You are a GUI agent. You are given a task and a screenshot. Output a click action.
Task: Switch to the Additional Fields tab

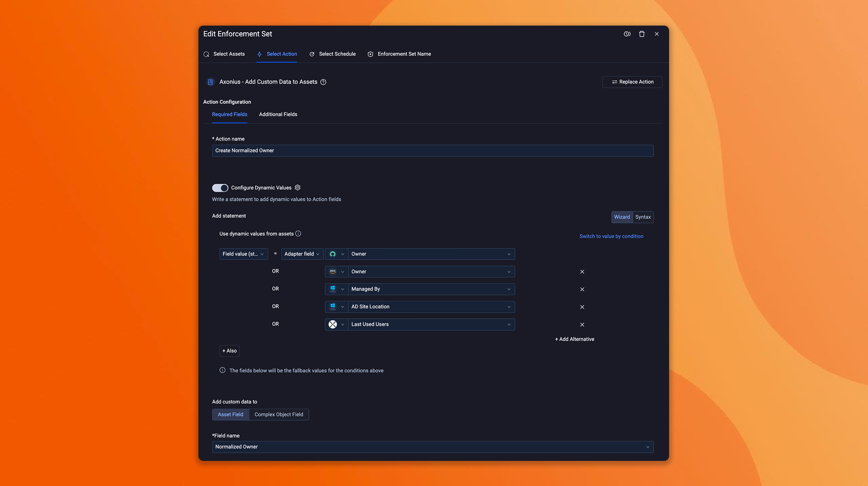pyautogui.click(x=278, y=114)
